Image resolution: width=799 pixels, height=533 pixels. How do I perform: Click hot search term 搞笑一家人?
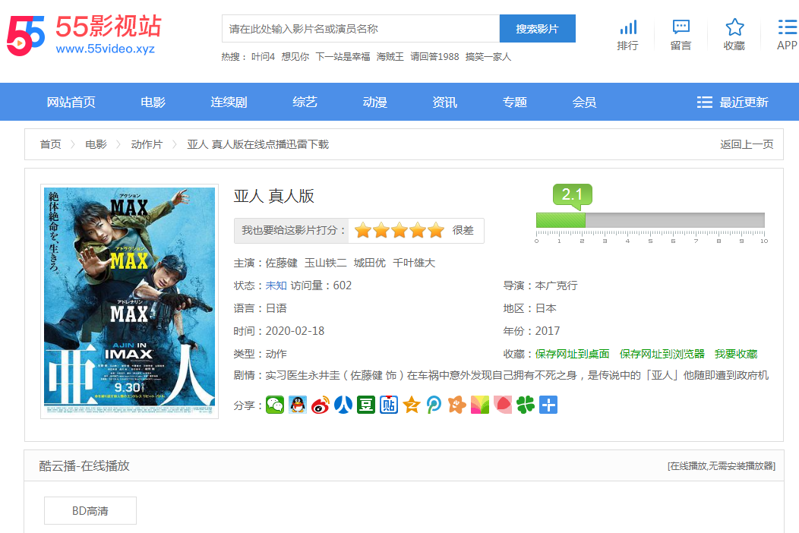[x=488, y=57]
